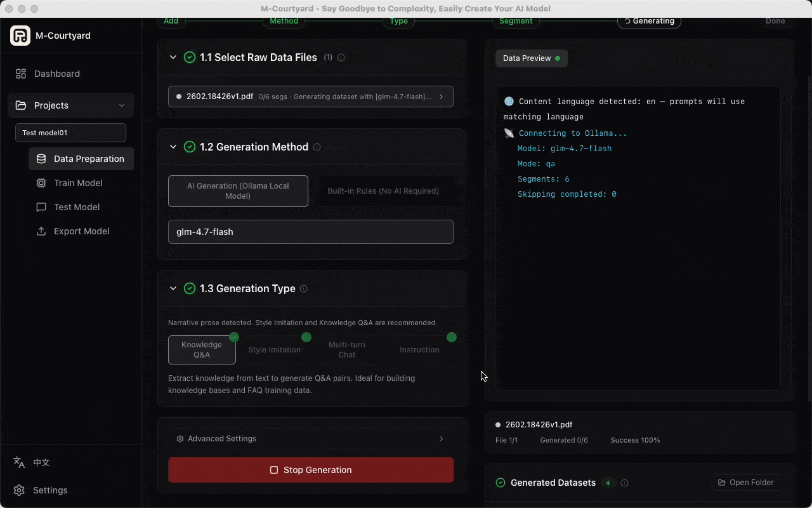Click the 'File 1/1' status text
Viewport: 812px width, 508px height.
pyautogui.click(x=506, y=440)
